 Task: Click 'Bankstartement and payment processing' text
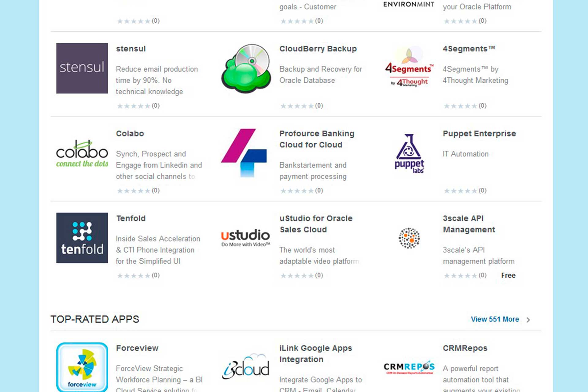[x=313, y=171]
